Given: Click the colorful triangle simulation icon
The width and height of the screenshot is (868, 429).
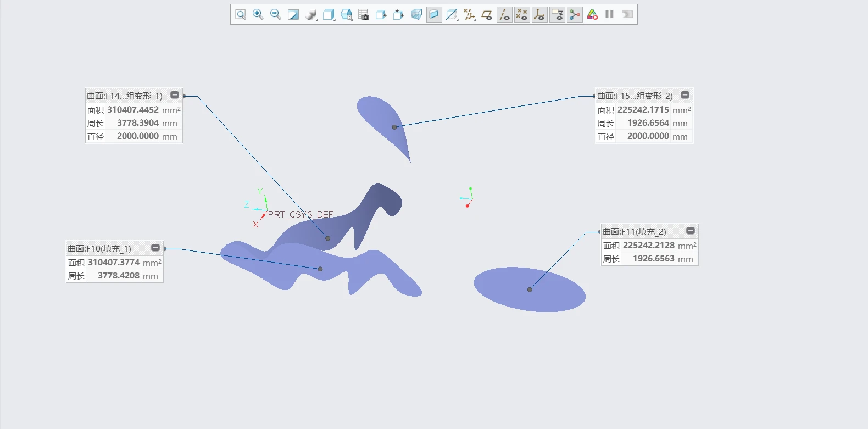Looking at the screenshot, I should point(592,14).
